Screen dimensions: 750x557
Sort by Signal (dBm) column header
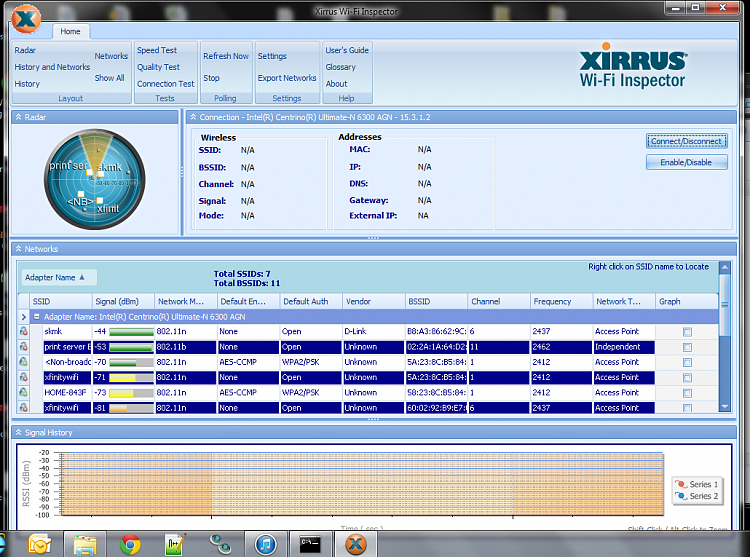[123, 302]
